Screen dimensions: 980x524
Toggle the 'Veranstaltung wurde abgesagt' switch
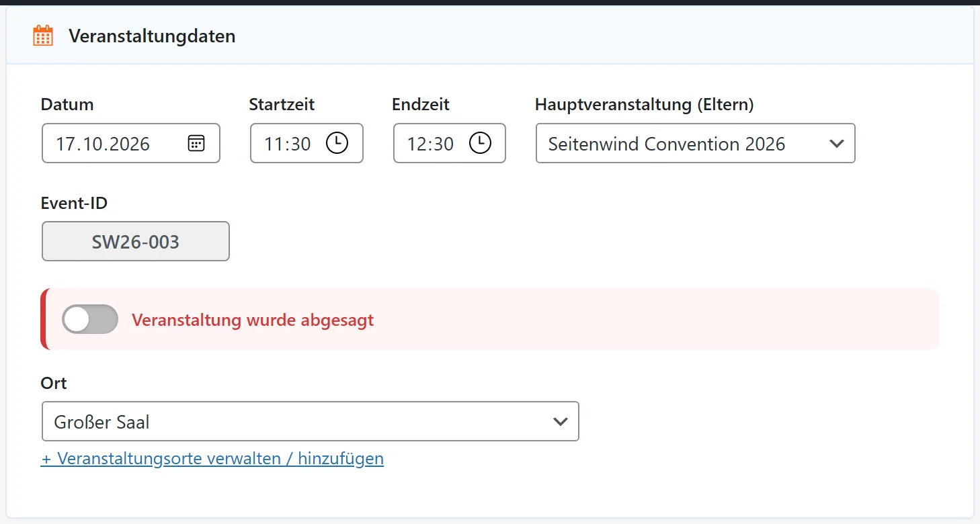pos(90,319)
